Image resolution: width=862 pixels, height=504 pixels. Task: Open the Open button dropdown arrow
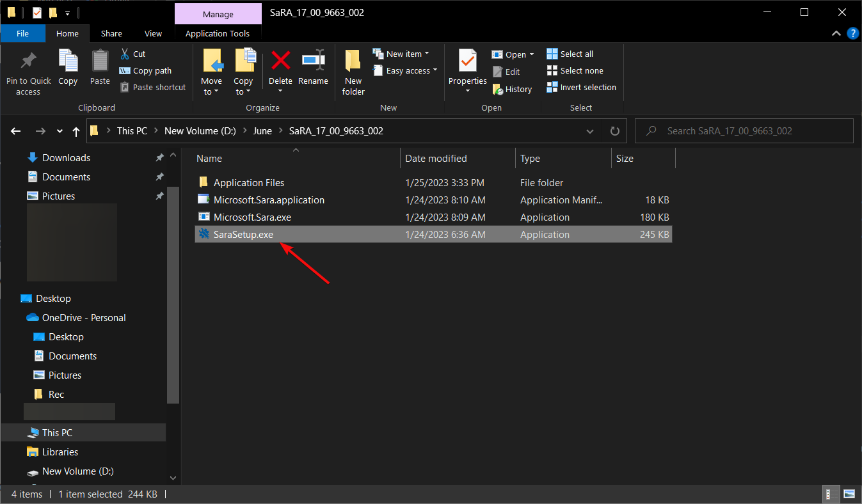pyautogui.click(x=531, y=55)
